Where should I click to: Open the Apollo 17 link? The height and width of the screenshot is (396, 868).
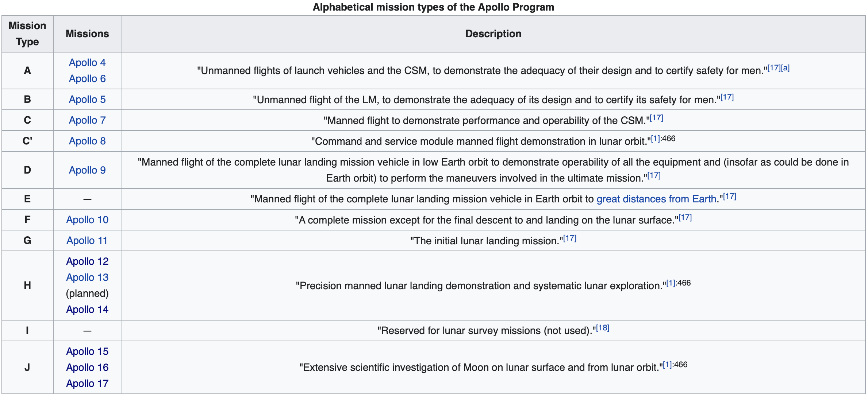(87, 384)
